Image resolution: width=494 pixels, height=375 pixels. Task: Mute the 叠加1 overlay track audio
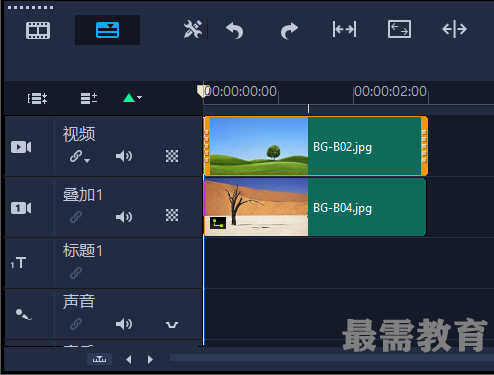pos(124,217)
